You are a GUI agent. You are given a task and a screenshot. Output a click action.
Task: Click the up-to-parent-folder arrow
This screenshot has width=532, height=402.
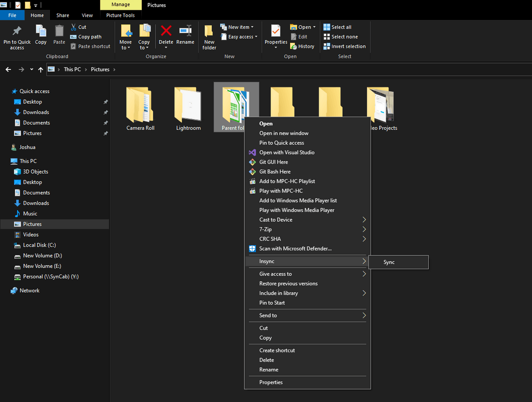click(x=40, y=69)
